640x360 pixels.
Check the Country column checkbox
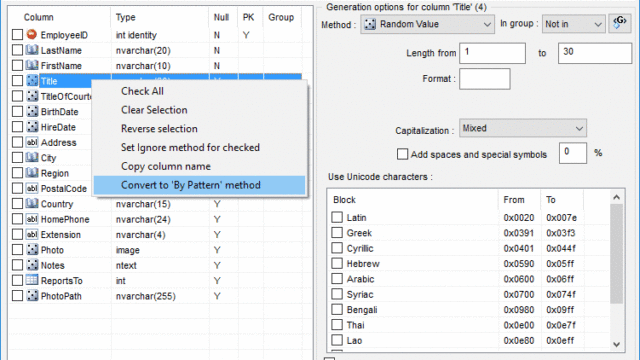point(17,204)
